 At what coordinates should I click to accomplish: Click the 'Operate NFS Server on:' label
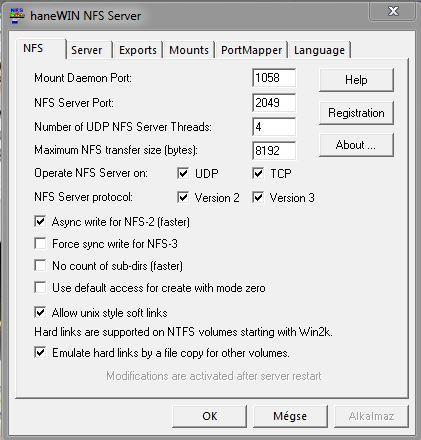[91, 173]
